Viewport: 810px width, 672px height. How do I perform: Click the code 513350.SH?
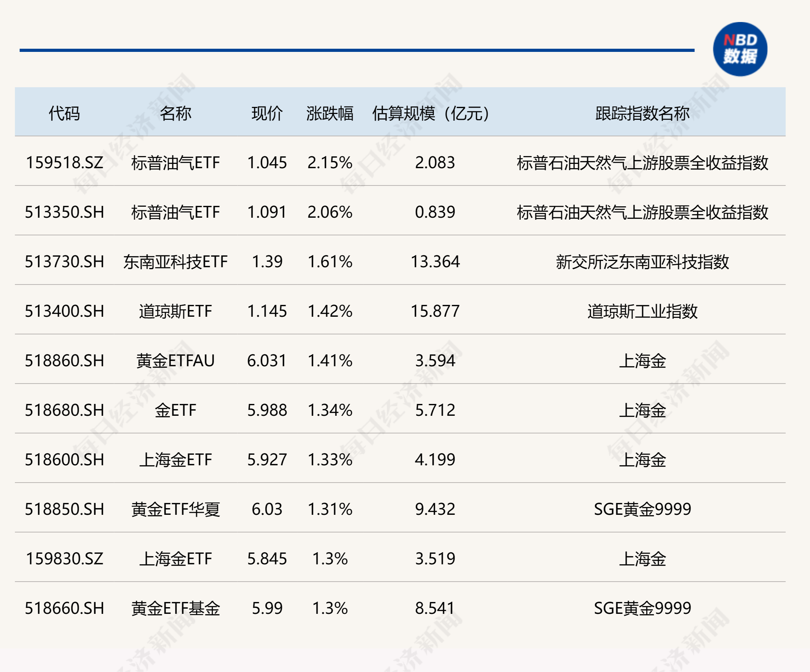[x=64, y=212]
